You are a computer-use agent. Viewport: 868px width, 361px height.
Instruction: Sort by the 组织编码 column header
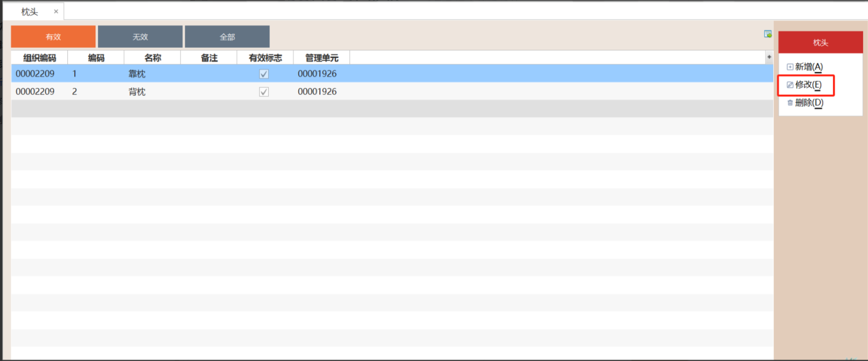[39, 58]
